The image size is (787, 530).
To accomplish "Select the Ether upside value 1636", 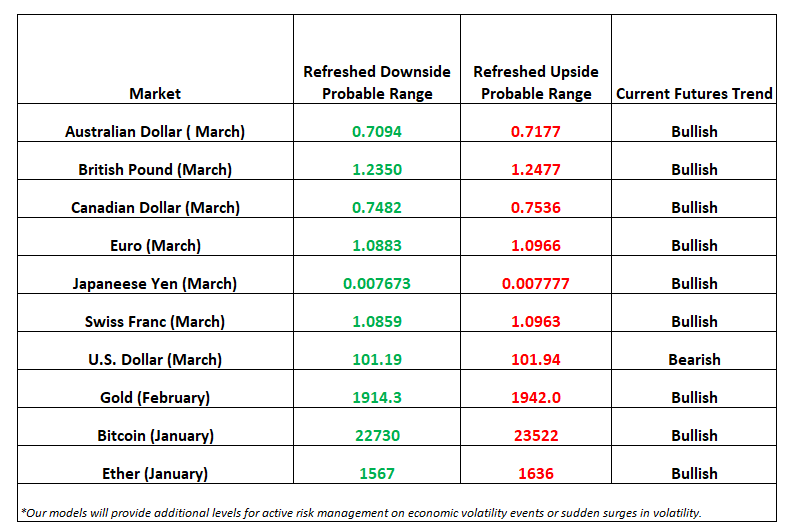I will tap(536, 474).
